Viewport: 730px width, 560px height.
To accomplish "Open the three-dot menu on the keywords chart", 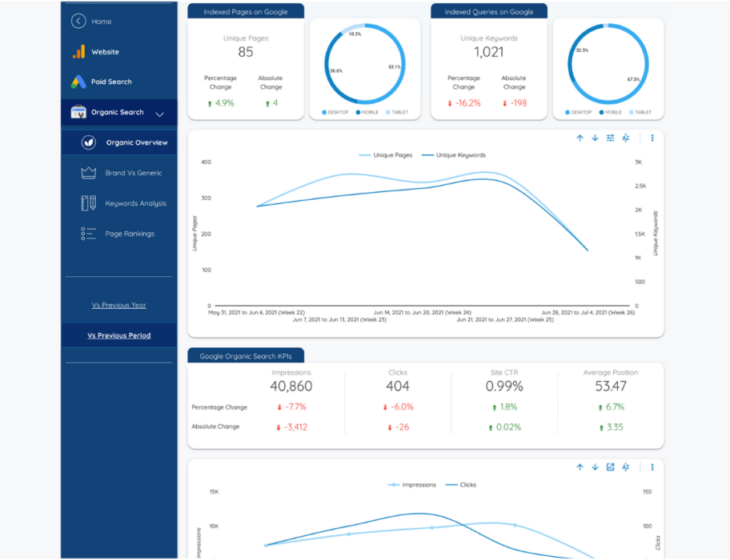I will pyautogui.click(x=652, y=138).
